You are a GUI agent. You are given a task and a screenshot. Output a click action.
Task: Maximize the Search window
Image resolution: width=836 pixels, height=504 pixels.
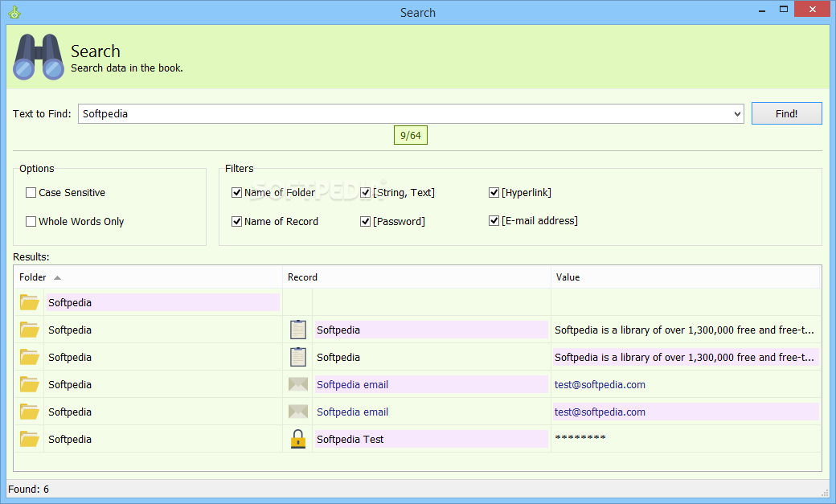[x=783, y=9]
